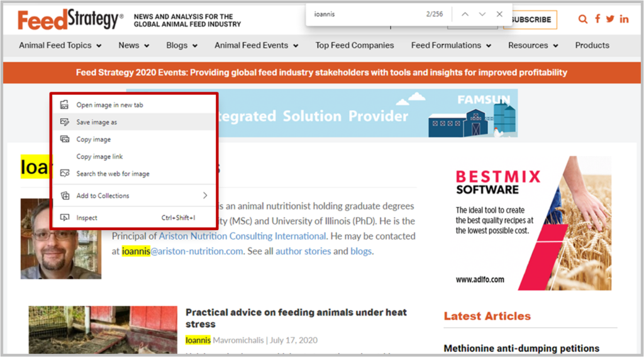Screen dimensions: 644x357
Task: Click the FeedStrategy logo
Action: (70, 19)
